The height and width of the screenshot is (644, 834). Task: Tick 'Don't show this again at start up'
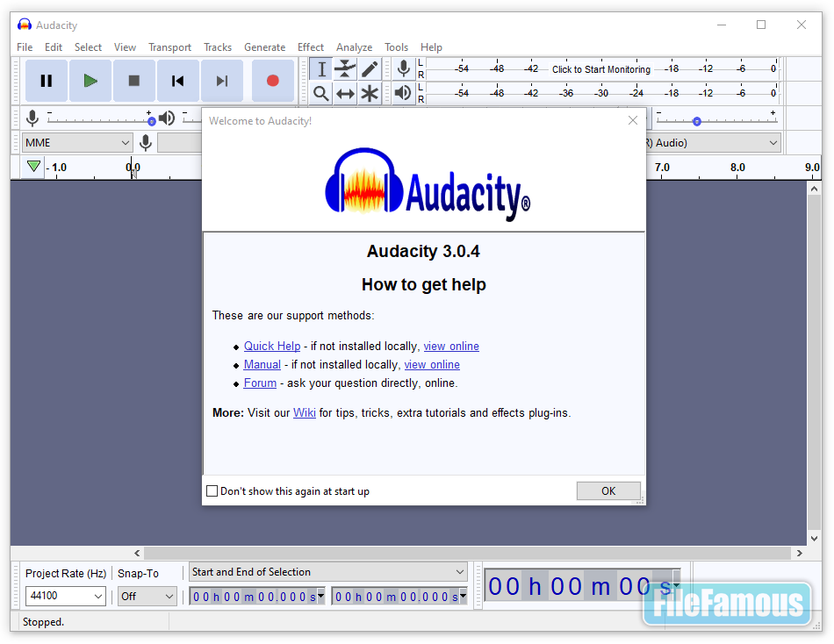pyautogui.click(x=212, y=490)
